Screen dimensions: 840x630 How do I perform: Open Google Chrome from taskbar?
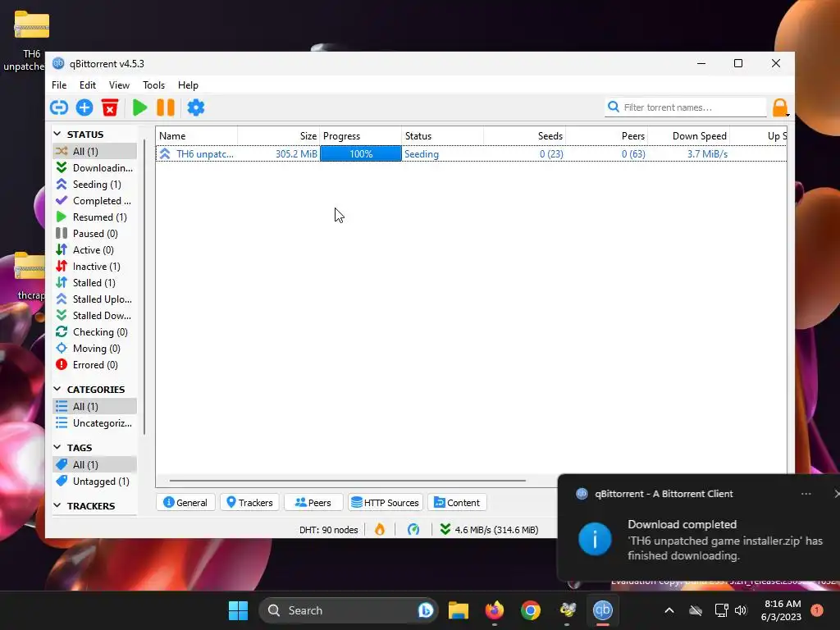tap(531, 610)
